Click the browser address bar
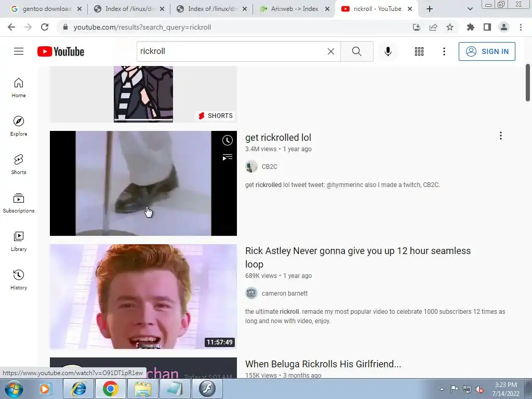Viewport: 532px width, 399px height. (x=234, y=27)
